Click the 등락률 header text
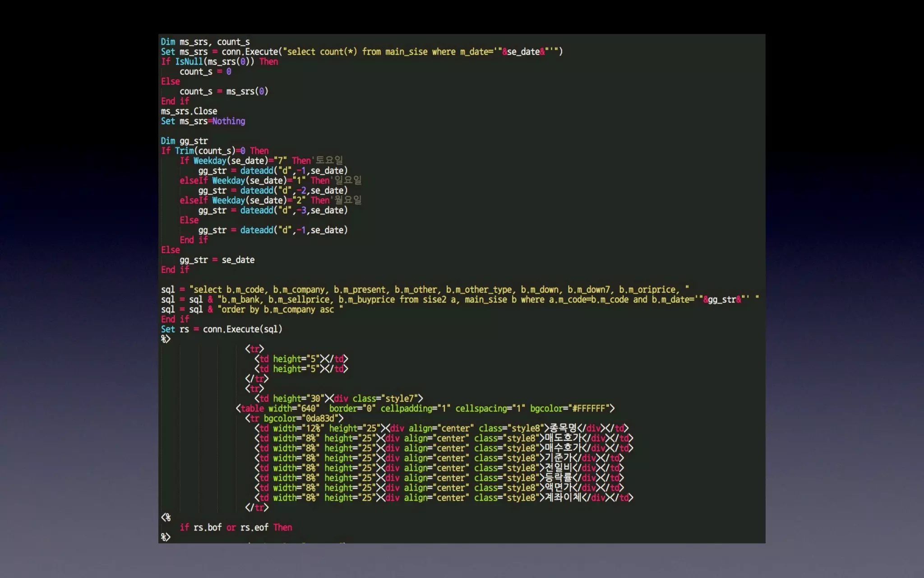The width and height of the screenshot is (924, 578). coord(558,478)
